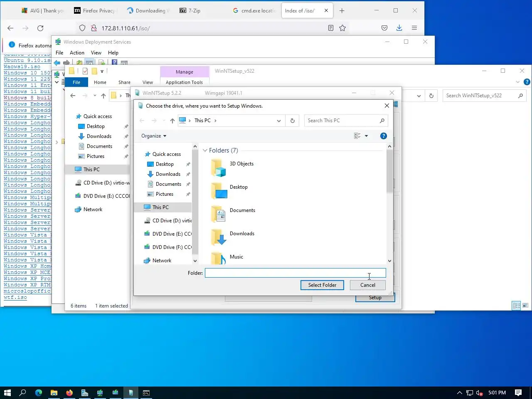532x399 pixels.
Task: Select Desktop in Explorer Quick access pane
Action: pos(96,126)
